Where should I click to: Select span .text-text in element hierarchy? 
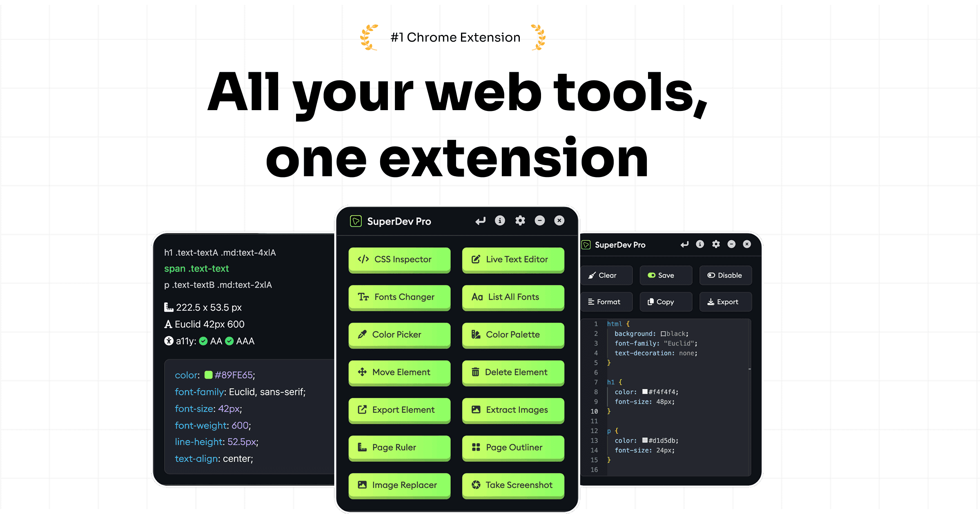196,268
